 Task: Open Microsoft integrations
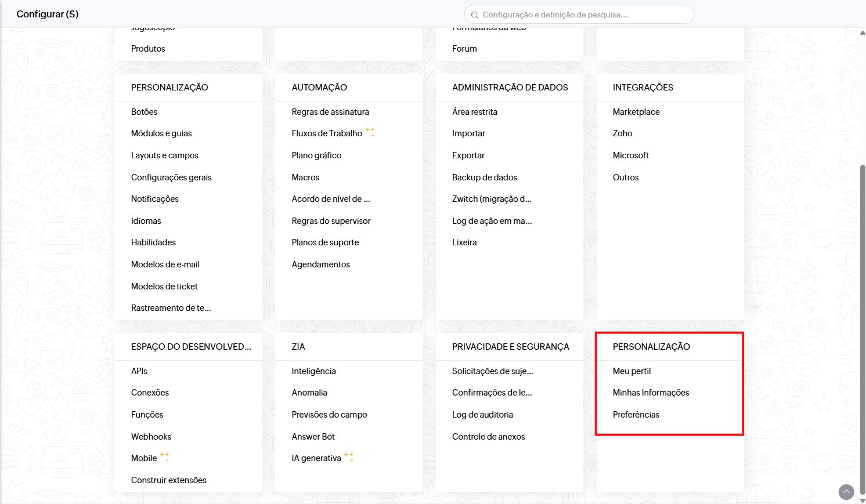(x=630, y=155)
